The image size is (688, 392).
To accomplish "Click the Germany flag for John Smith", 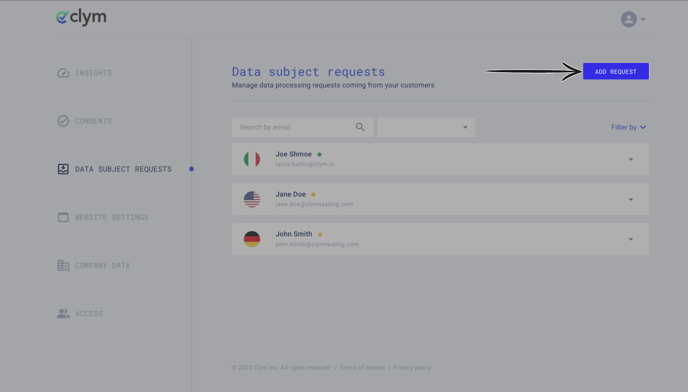I will [252, 239].
